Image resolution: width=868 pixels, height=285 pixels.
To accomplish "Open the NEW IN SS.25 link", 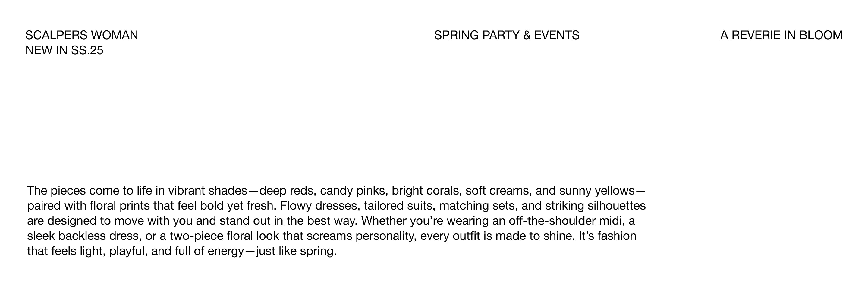I will [x=64, y=50].
